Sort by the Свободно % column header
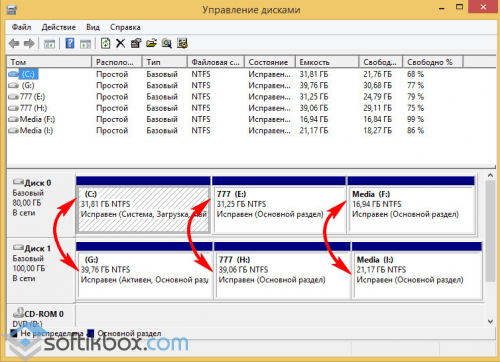 pos(433,62)
